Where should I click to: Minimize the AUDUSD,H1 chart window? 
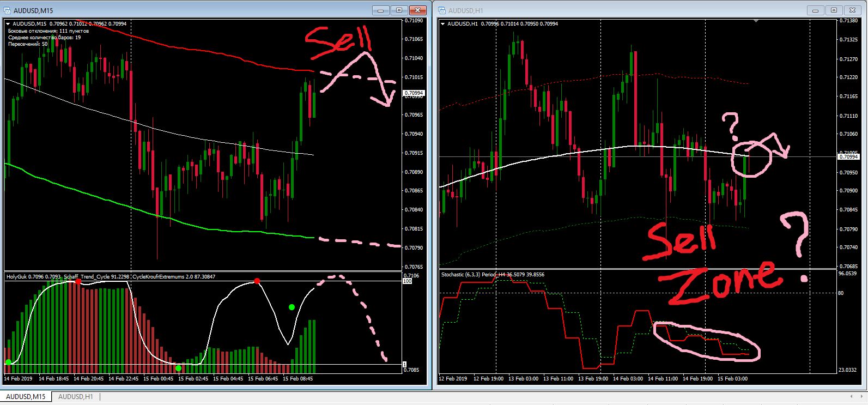pos(816,10)
